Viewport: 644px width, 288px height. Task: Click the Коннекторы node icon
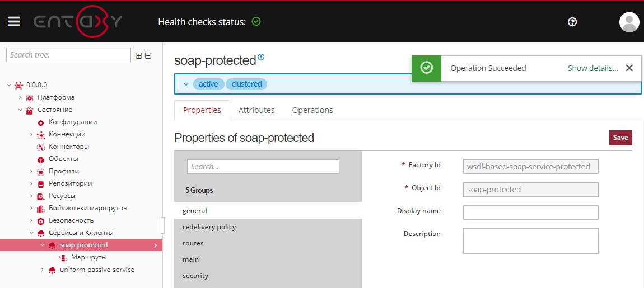click(41, 147)
